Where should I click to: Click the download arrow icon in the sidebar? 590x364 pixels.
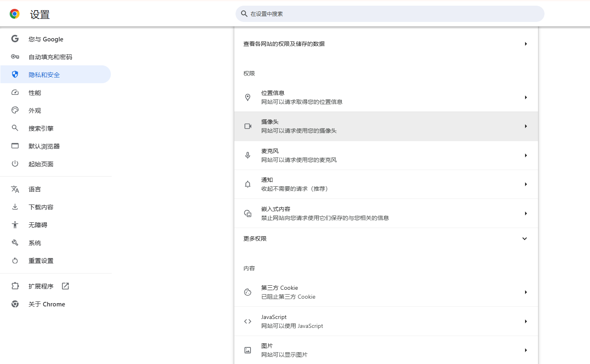click(x=15, y=207)
